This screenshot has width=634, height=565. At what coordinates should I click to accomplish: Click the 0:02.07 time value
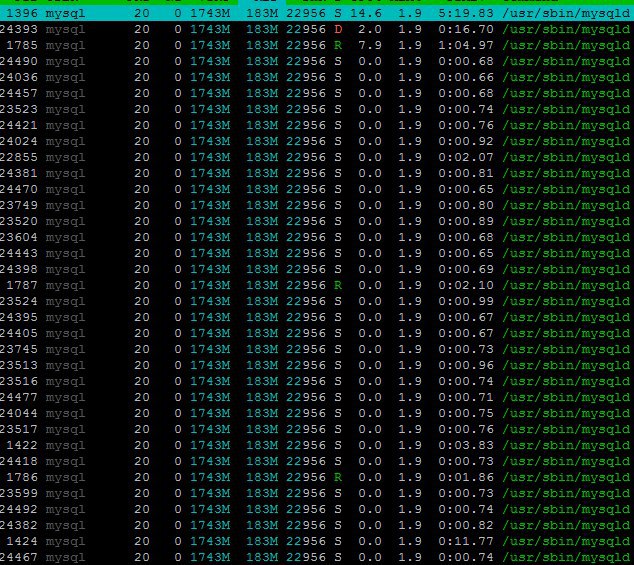[x=466, y=157]
